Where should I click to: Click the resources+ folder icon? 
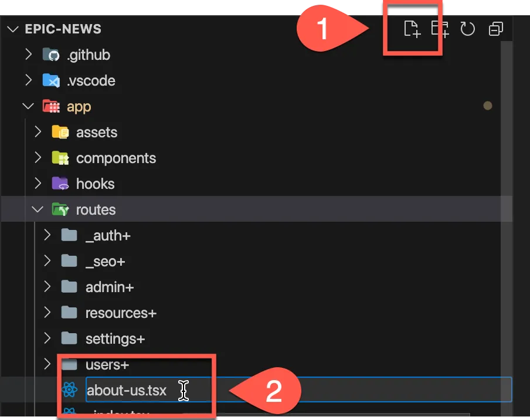click(69, 313)
